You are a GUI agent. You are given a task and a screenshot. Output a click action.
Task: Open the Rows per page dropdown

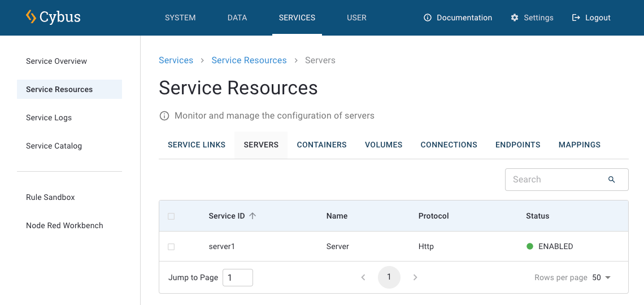coord(602,277)
